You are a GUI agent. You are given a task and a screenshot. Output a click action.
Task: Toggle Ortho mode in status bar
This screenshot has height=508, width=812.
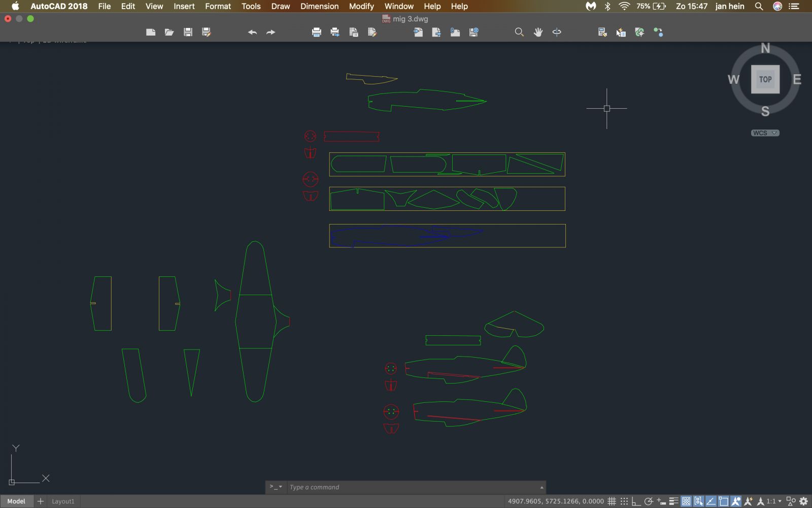636,501
